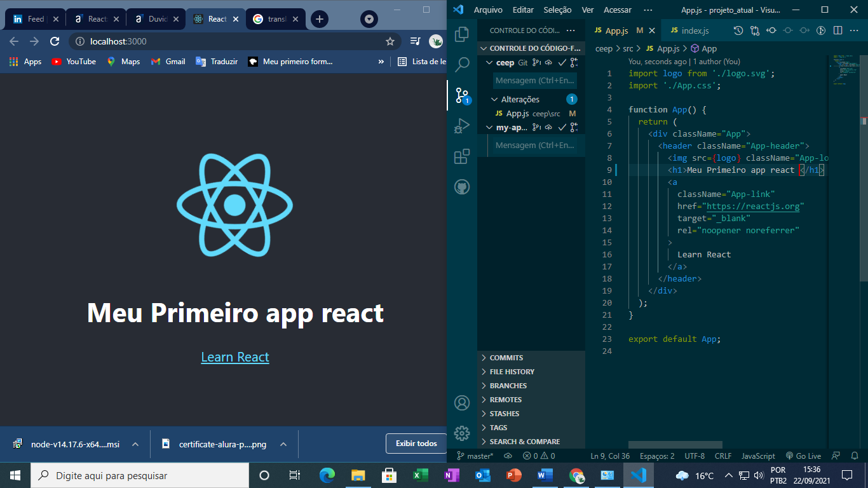Open the Ver menu

point(588,10)
